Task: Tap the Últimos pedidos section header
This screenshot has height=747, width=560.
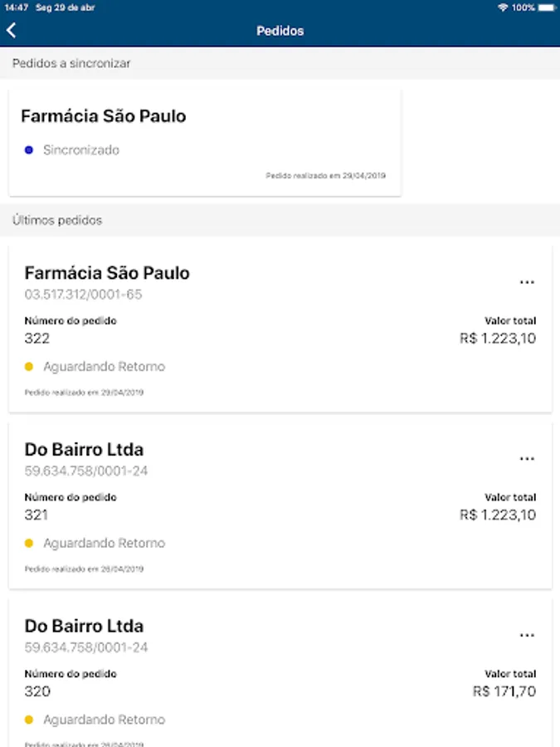Action: click(57, 221)
